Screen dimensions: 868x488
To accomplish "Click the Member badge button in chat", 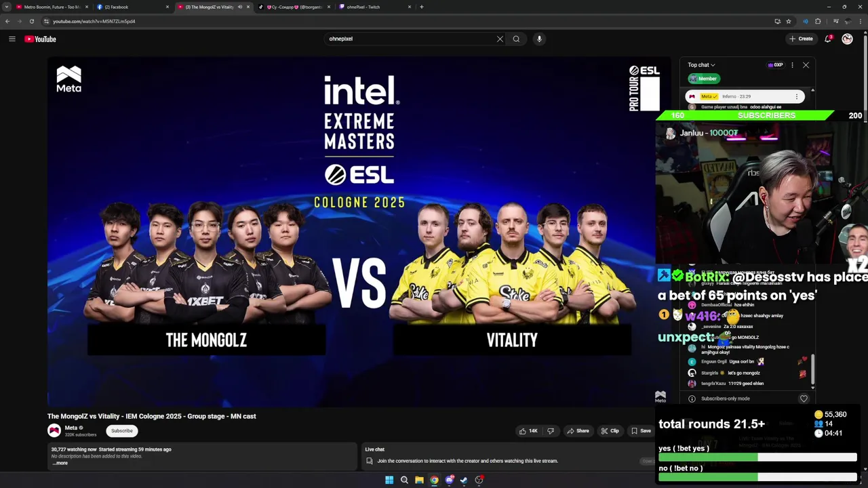I will click(x=704, y=79).
